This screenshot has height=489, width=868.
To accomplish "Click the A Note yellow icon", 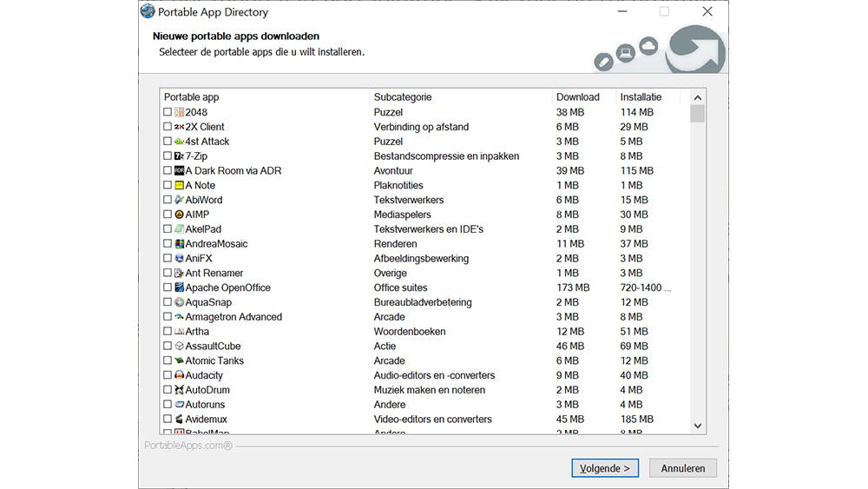I will [179, 185].
